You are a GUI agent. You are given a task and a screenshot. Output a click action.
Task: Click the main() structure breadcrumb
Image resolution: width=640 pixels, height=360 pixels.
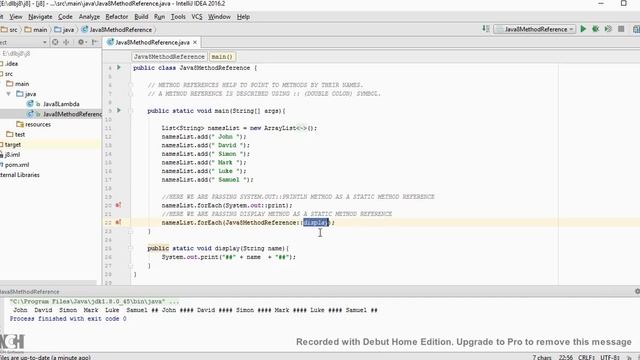[x=222, y=57]
